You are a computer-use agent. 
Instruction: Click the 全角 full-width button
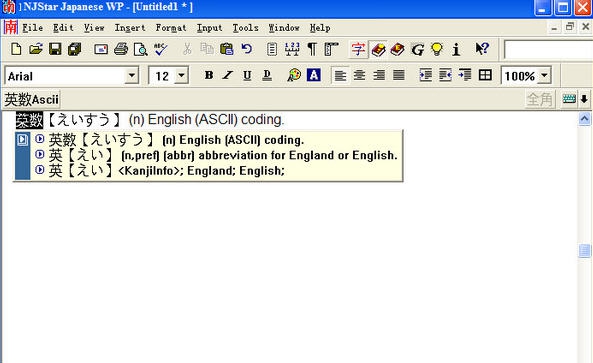[x=540, y=99]
